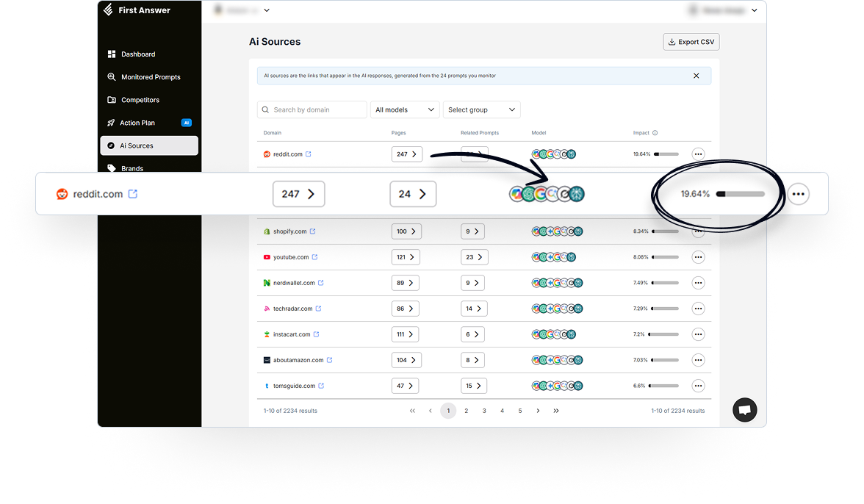Image resolution: width=864 pixels, height=504 pixels.
Task: Click external link icon beside nerdwallet.com
Action: click(320, 283)
